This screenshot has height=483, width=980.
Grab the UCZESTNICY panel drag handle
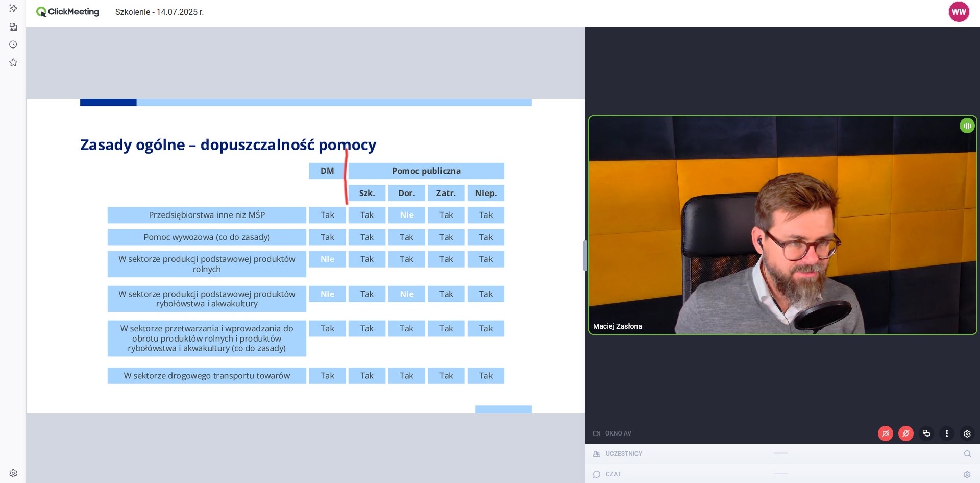(780, 453)
